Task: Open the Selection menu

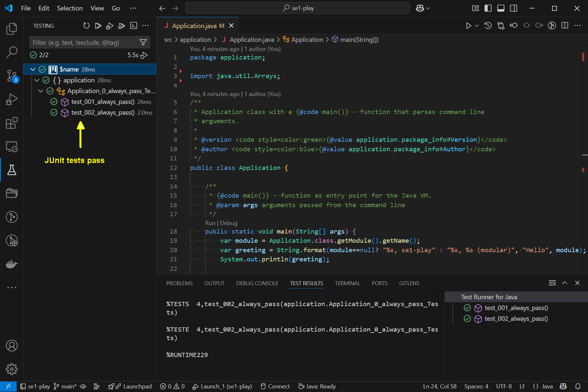Action: point(70,8)
